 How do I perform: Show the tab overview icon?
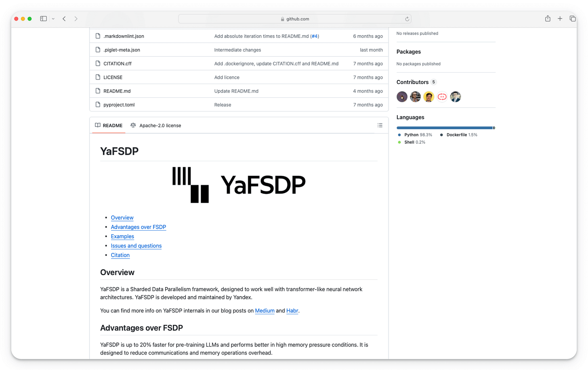coord(572,19)
